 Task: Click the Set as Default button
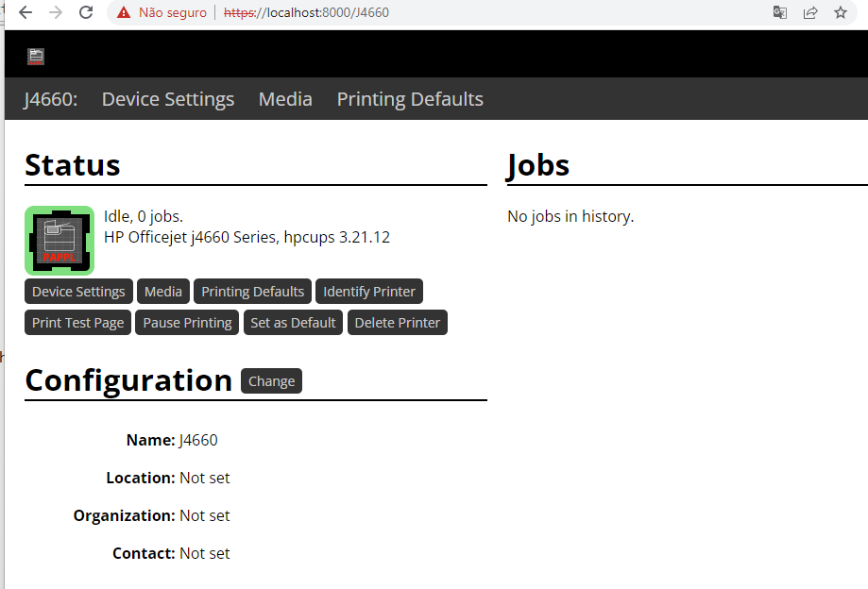(x=294, y=323)
